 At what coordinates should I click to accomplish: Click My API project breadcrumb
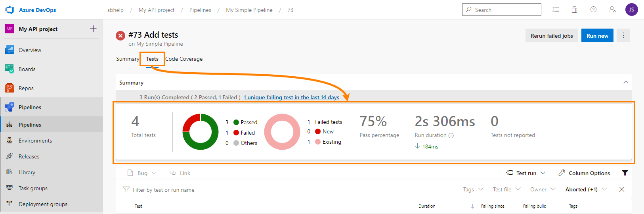pyautogui.click(x=157, y=10)
